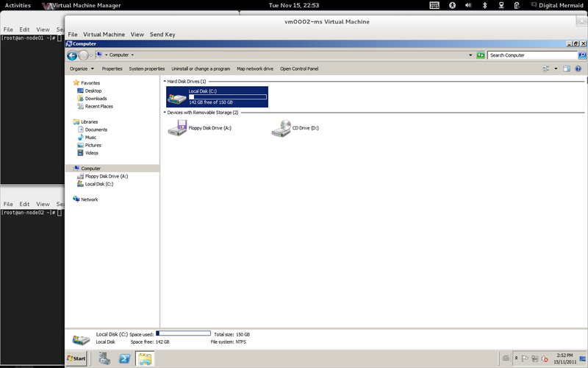
Task: Click Favorites in navigation pane
Action: 90,83
